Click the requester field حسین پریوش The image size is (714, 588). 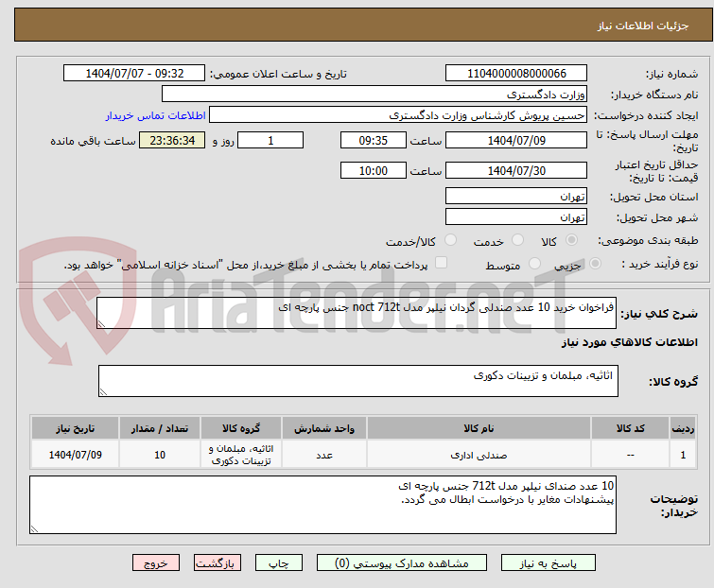tap(398, 114)
